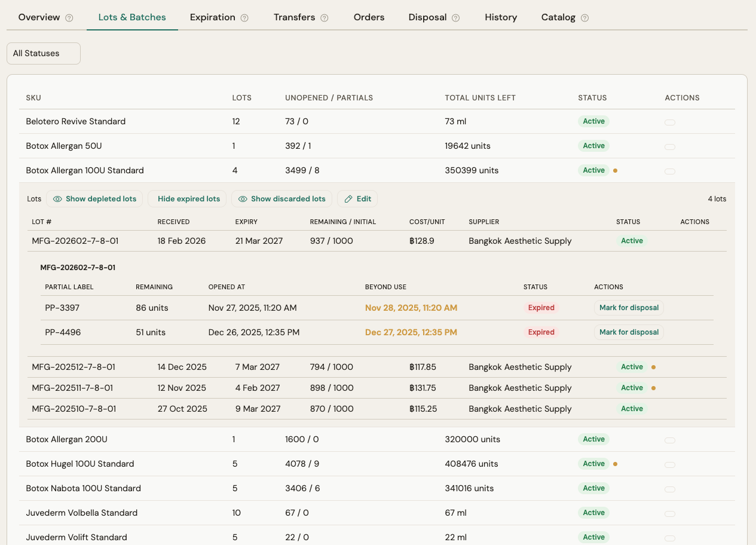The image size is (756, 545).
Task: Click the yellow alert dot beside MFG-202512-7-8-01 status
Action: [x=653, y=366]
